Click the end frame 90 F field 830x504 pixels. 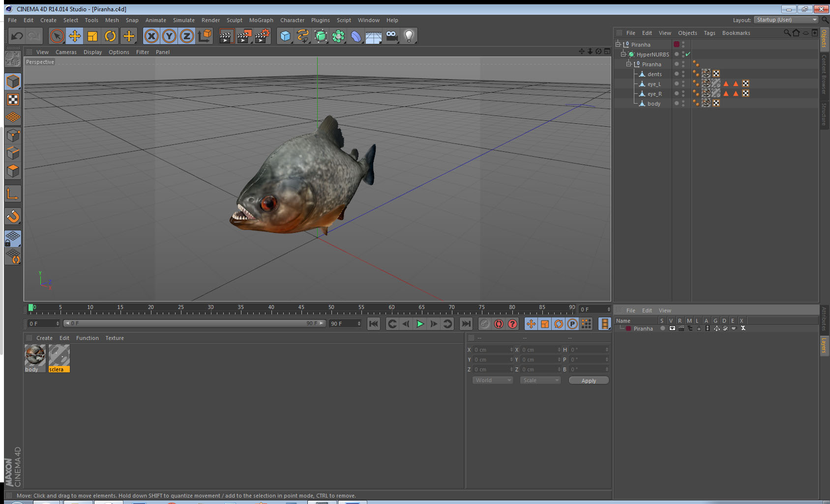point(345,323)
